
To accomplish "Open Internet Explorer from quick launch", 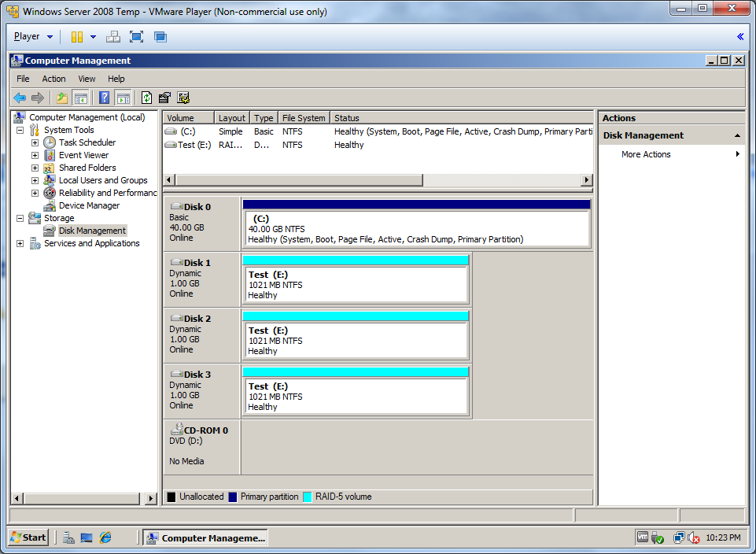I will pyautogui.click(x=105, y=537).
